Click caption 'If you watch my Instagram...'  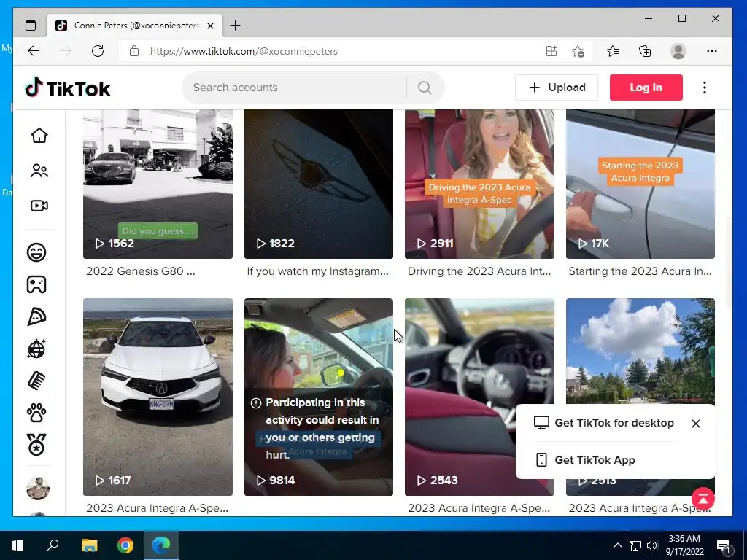[x=318, y=271]
